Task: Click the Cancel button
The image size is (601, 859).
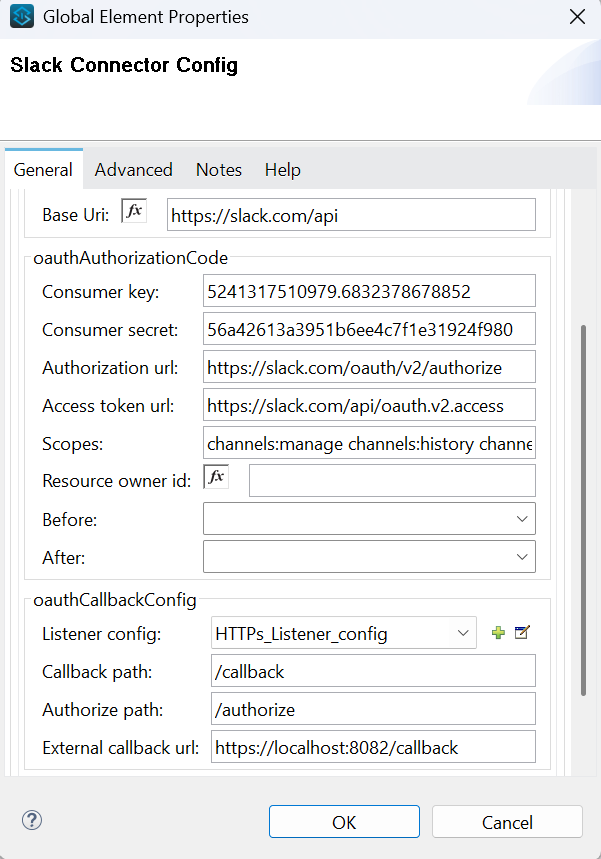Action: click(507, 822)
